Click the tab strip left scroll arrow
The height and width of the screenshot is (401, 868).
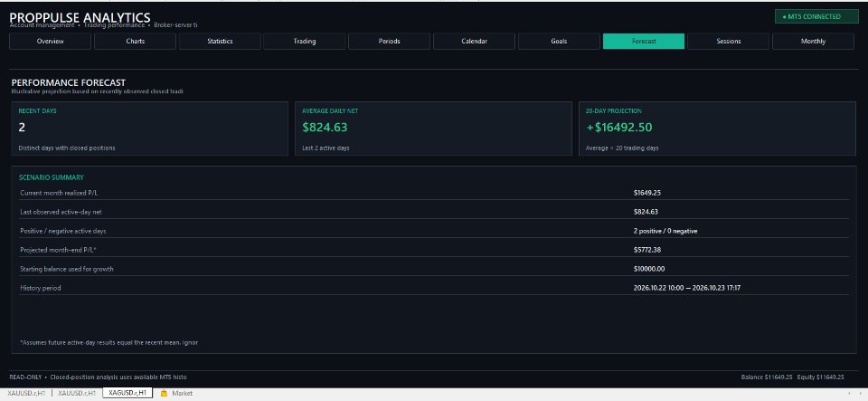tap(849, 393)
